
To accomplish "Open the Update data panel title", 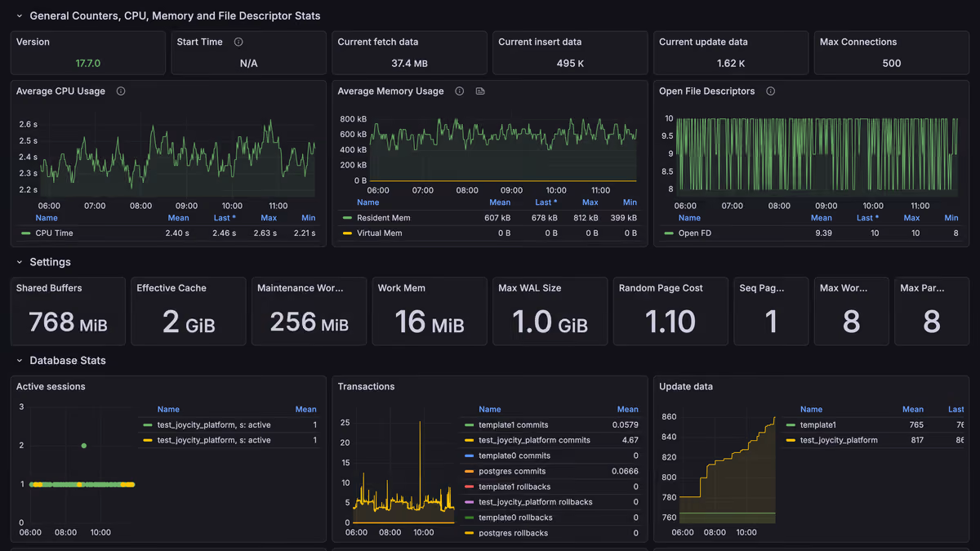I will pos(684,387).
